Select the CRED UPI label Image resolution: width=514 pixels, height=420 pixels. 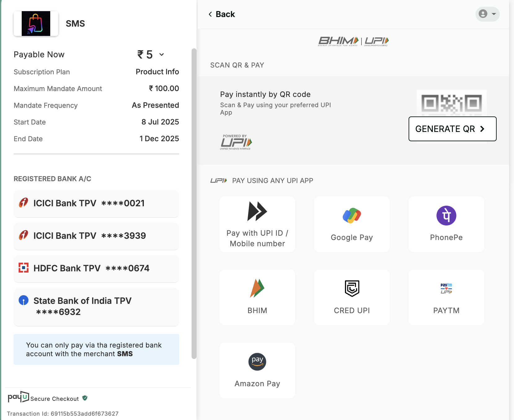tap(352, 310)
